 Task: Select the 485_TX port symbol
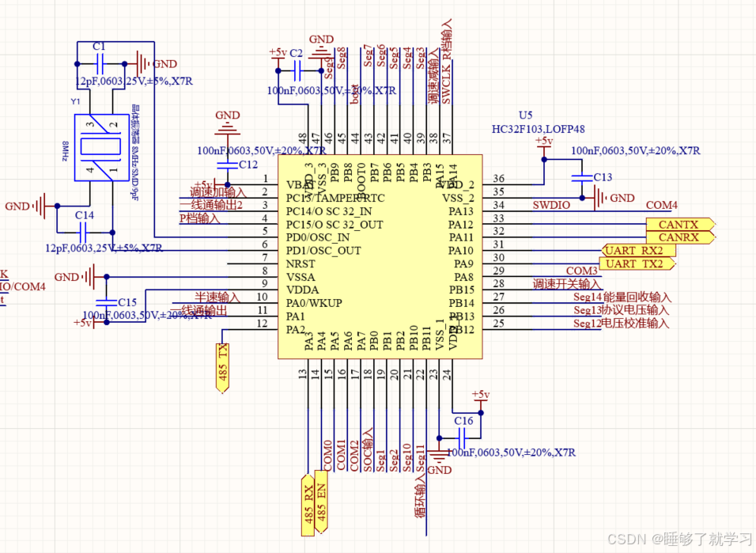pos(222,369)
